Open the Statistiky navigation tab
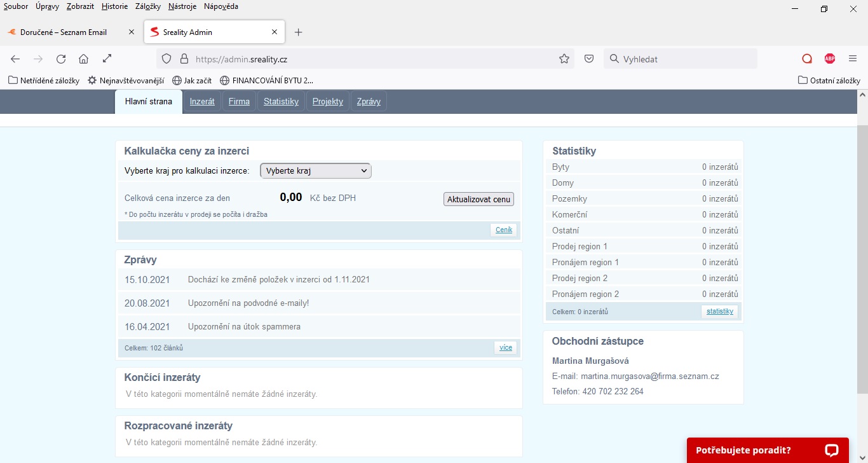The height and width of the screenshot is (463, 868). pos(281,102)
